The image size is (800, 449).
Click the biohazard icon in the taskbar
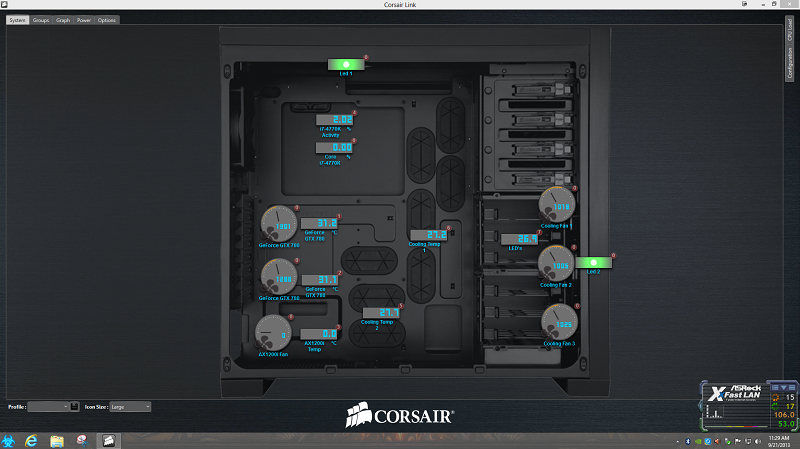pyautogui.click(x=9, y=441)
